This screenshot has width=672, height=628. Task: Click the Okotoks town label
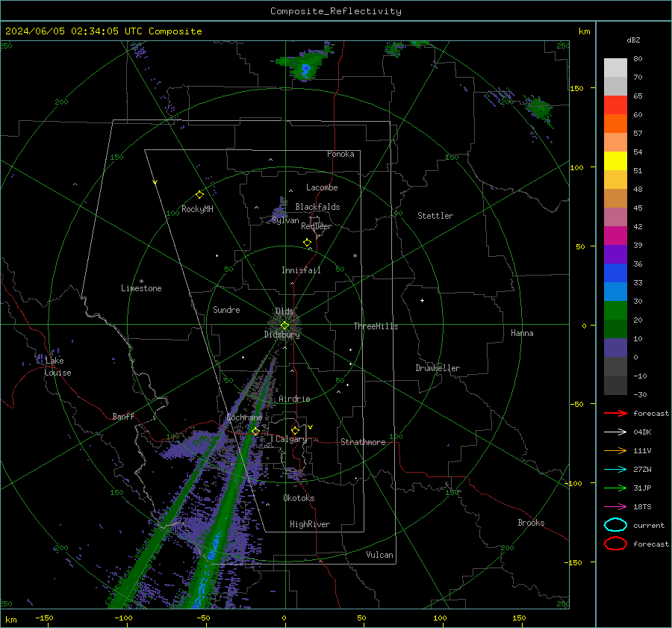(x=299, y=498)
